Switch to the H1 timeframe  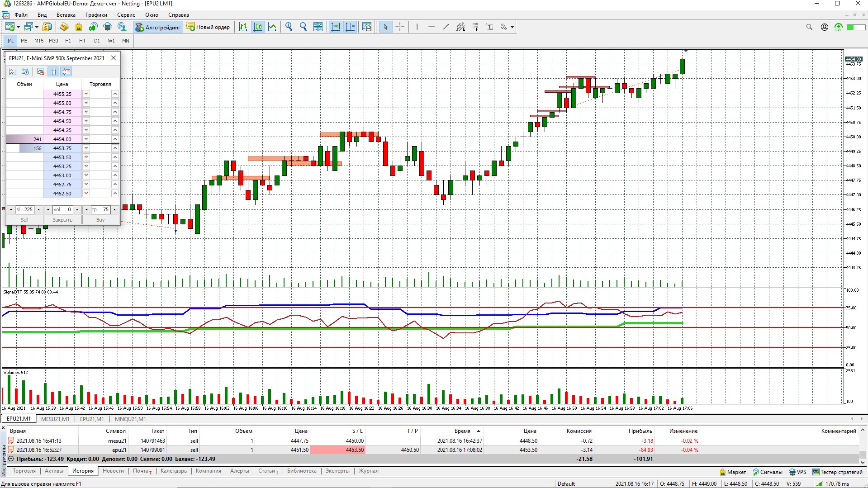pos(68,41)
